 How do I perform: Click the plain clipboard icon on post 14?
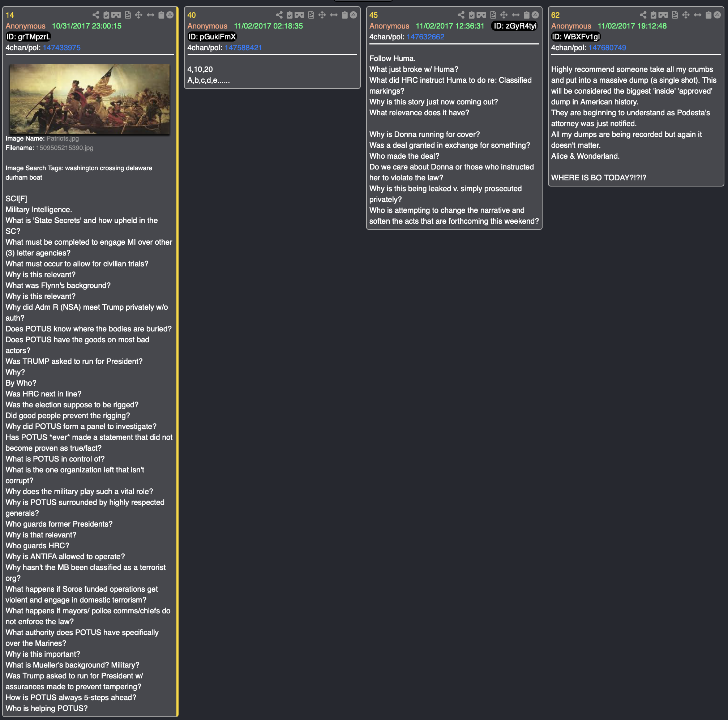pos(161,15)
